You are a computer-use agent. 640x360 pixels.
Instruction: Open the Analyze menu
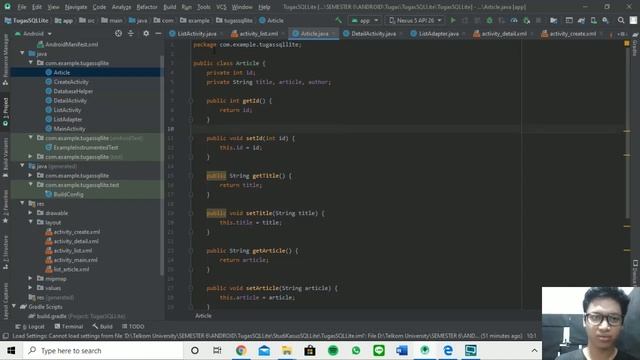[121, 7]
